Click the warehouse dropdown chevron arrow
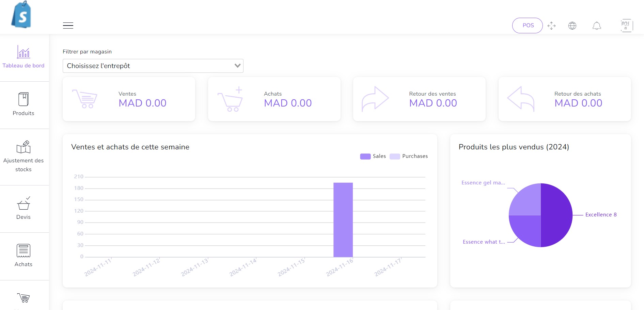 click(237, 66)
